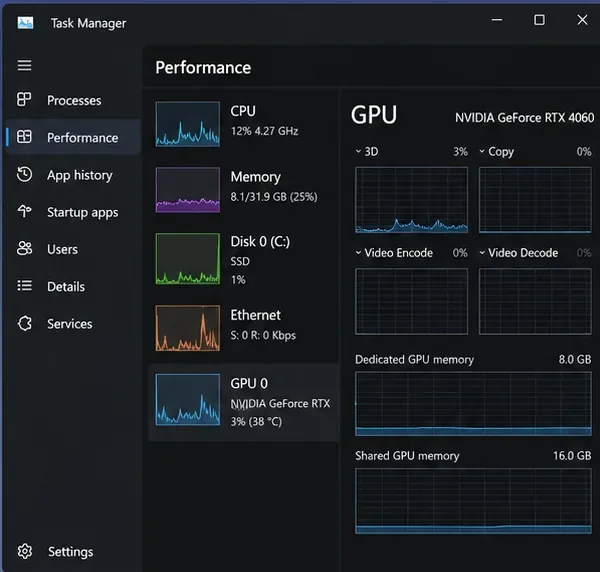Click the Performance chart icon in sidebar

click(x=24, y=137)
